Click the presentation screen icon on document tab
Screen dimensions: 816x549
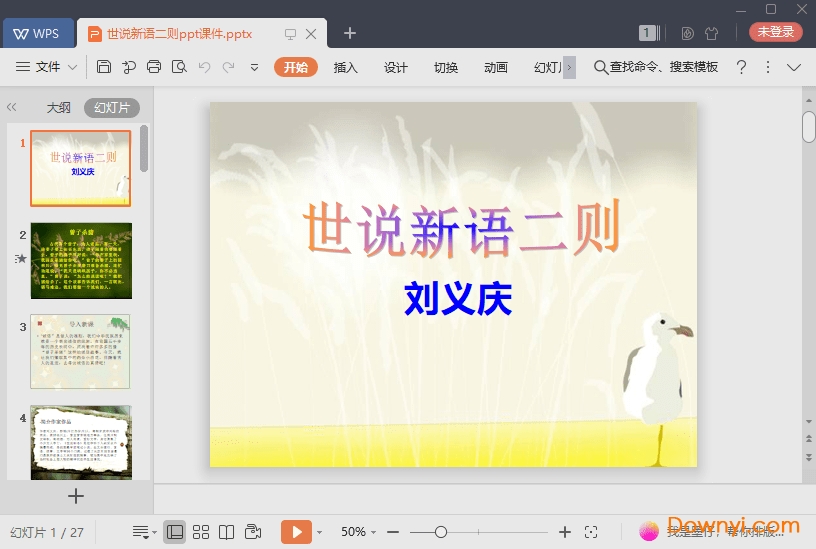(x=290, y=34)
